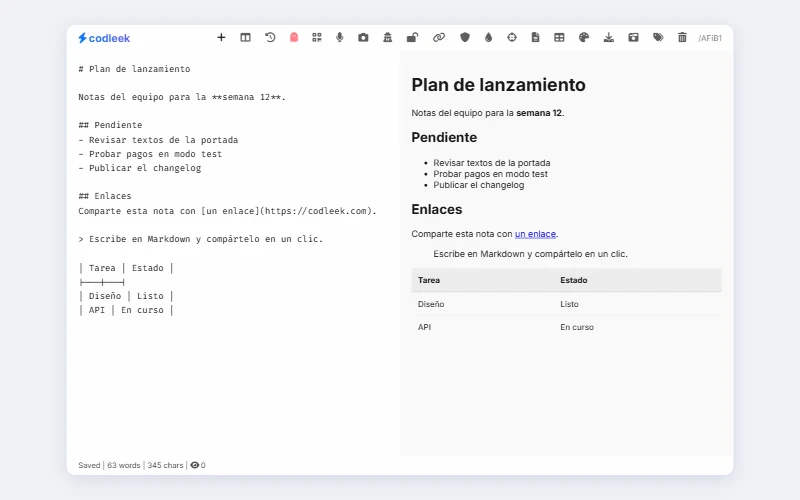Open the tags icon
This screenshot has width=800, height=500.
point(658,37)
